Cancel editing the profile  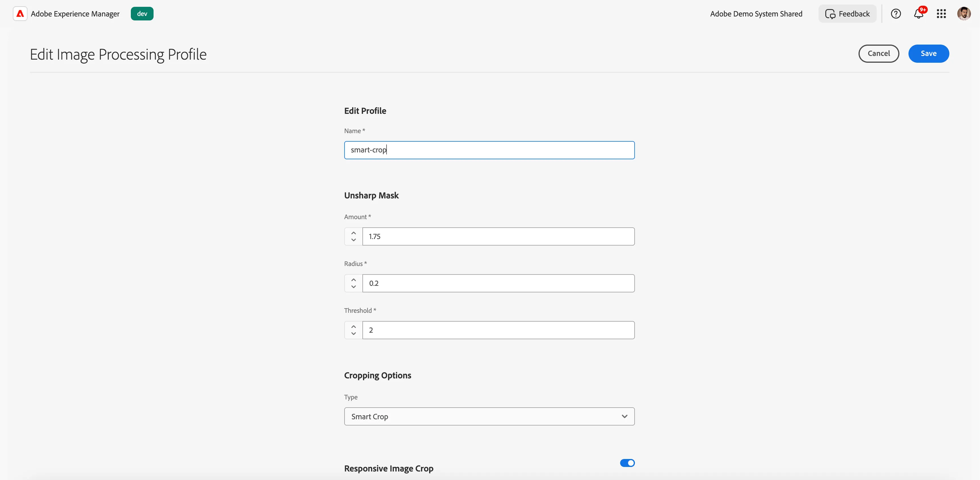pos(879,54)
